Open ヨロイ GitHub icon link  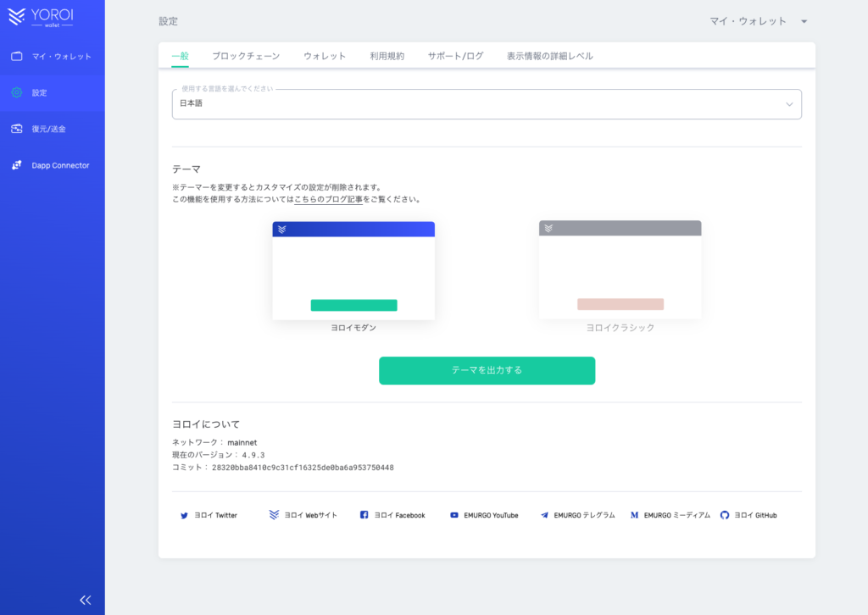pyautogui.click(x=724, y=515)
